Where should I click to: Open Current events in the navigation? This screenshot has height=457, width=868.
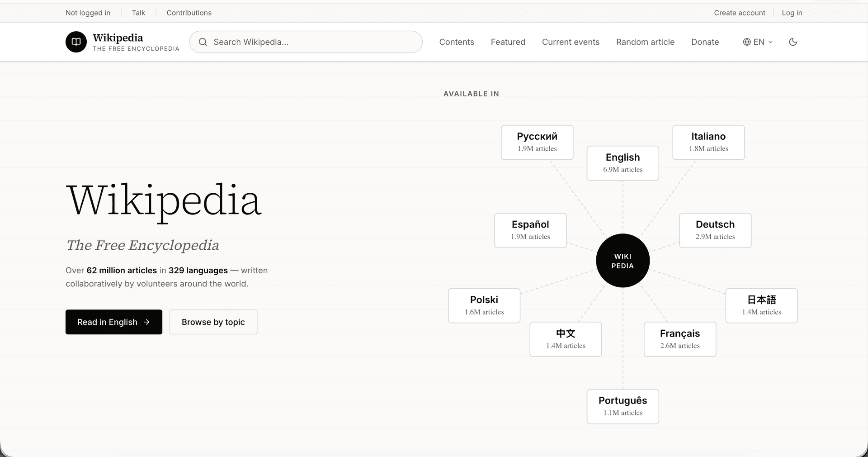[x=571, y=42]
